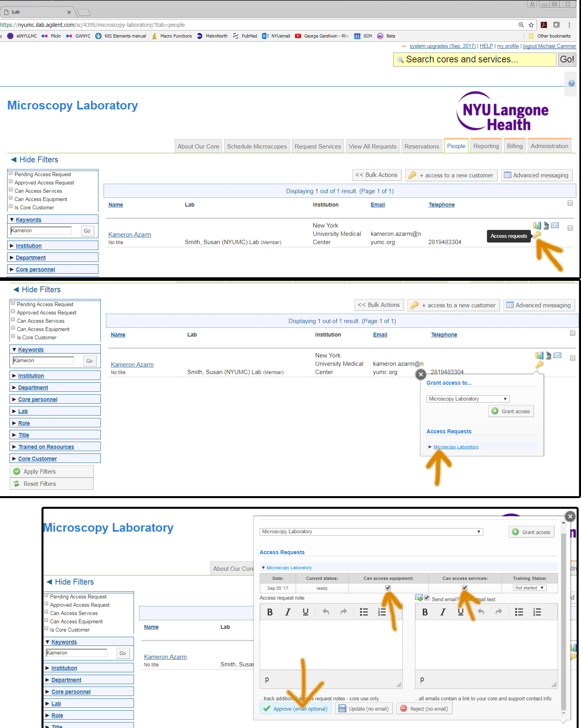This screenshot has height=728, width=581.
Task: Click Approve (email optional) button
Action: [296, 709]
